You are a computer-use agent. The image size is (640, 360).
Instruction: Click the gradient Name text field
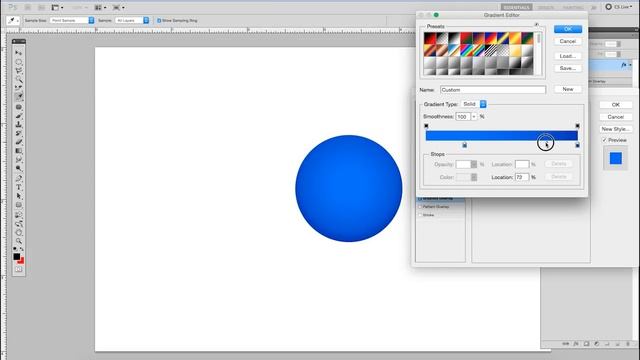click(x=493, y=89)
